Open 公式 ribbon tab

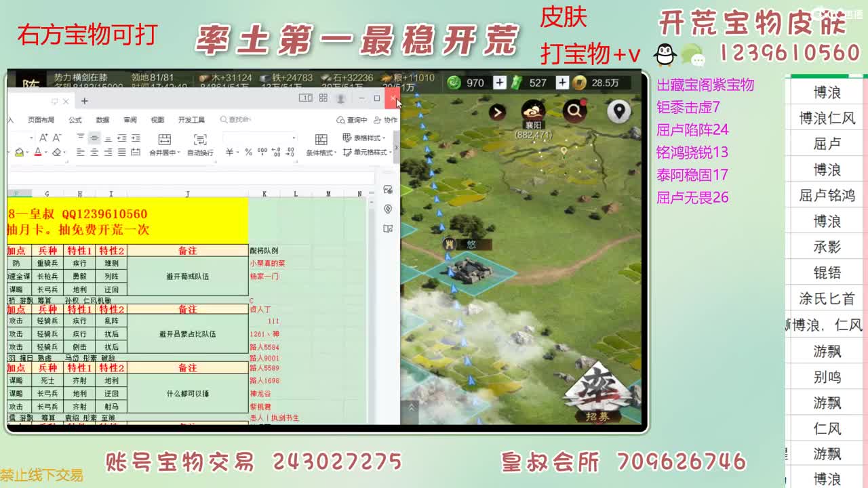(75, 120)
